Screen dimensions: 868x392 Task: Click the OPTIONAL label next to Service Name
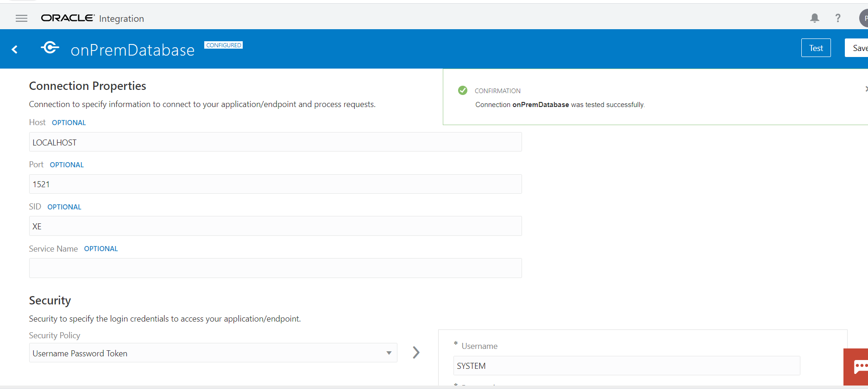[101, 249]
